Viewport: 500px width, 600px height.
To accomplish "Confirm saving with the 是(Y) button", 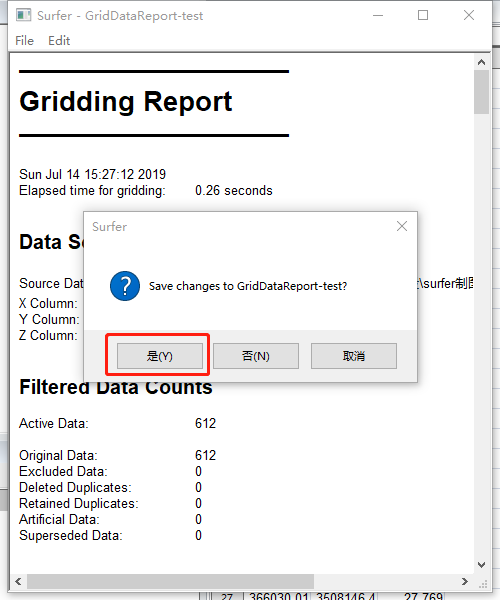I will click(x=160, y=356).
